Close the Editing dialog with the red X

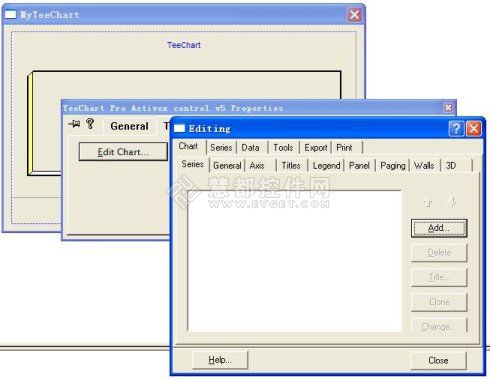473,128
